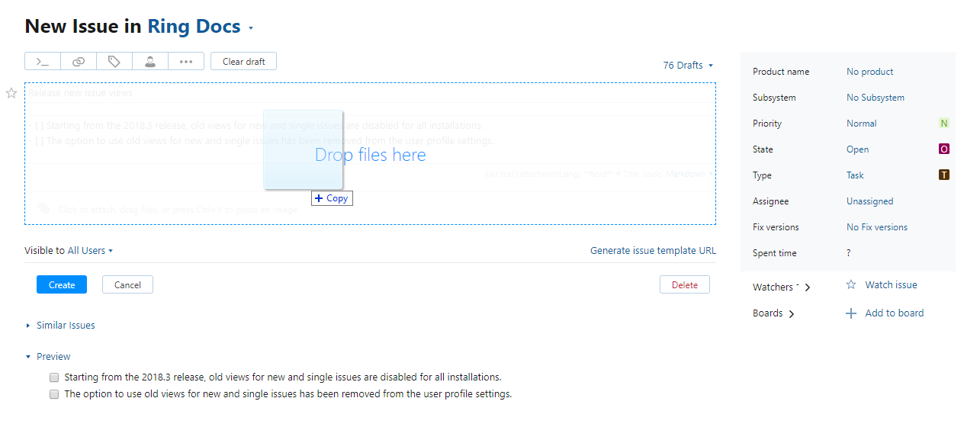
Task: Click the Watch issue star icon
Action: click(851, 284)
